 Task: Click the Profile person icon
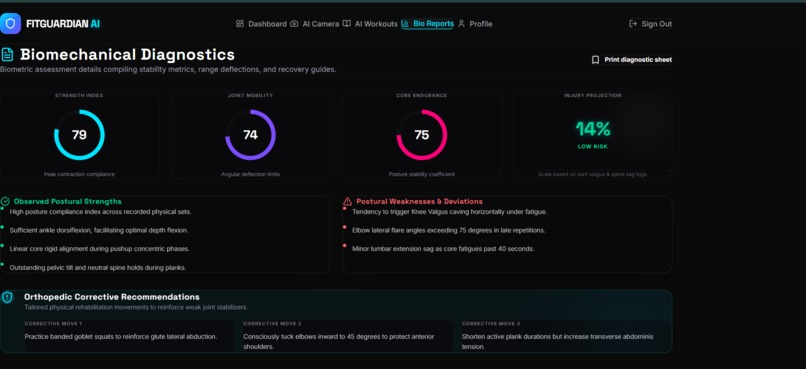click(x=461, y=24)
